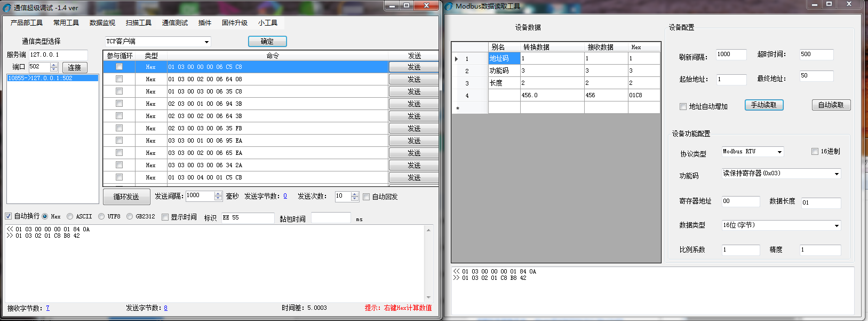Open the 扫描工具 menu
The image size is (868, 321).
tap(139, 23)
